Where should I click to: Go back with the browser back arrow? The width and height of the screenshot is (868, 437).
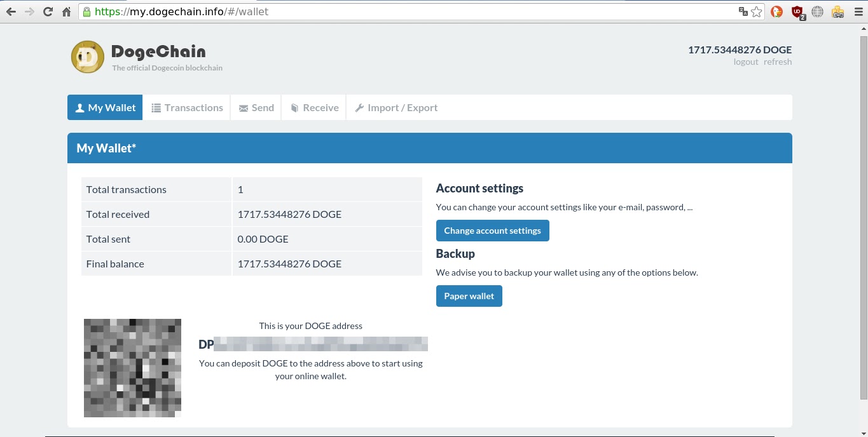[11, 11]
